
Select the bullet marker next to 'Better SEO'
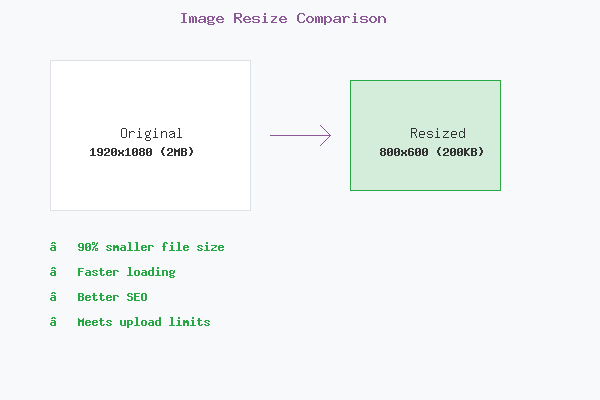pos(53,297)
